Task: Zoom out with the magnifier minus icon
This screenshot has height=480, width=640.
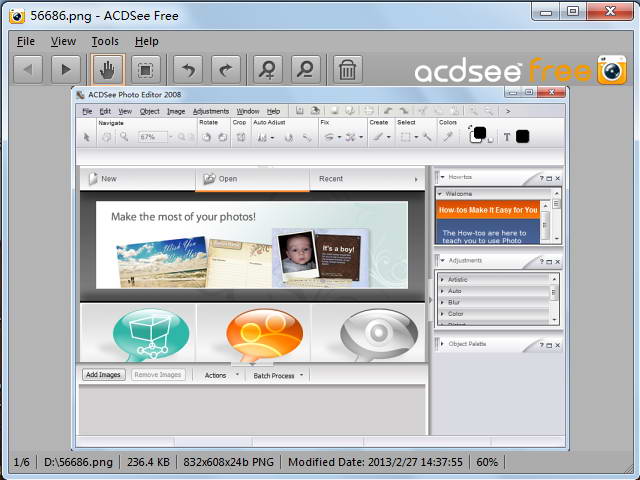Action: 306,69
